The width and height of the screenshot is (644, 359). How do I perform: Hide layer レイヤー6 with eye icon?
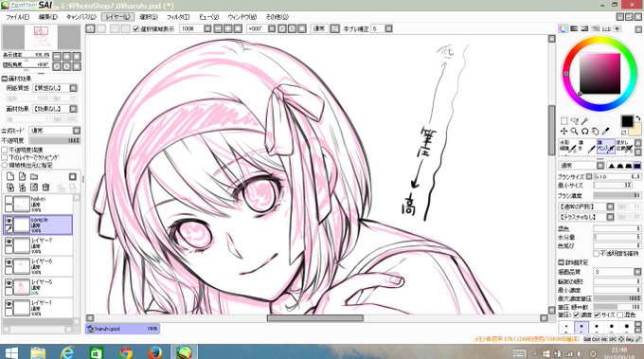pyautogui.click(x=9, y=262)
